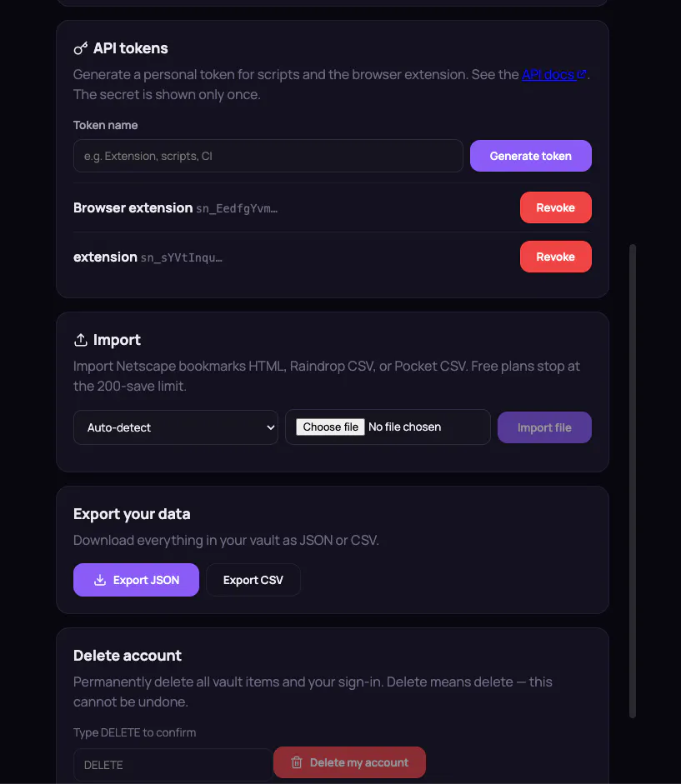Viewport: 681px width, 784px height.
Task: Click the upload icon next to Import
Action: [81, 340]
